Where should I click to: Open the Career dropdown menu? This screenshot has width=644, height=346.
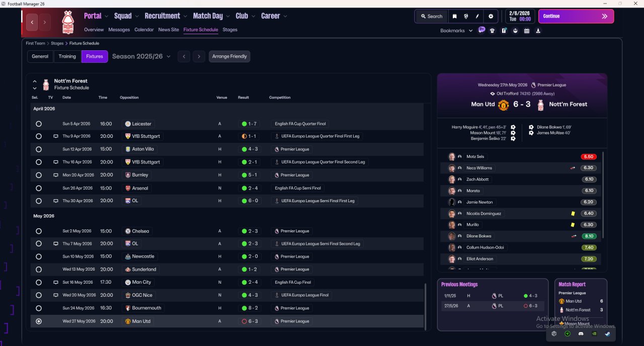[x=274, y=16]
